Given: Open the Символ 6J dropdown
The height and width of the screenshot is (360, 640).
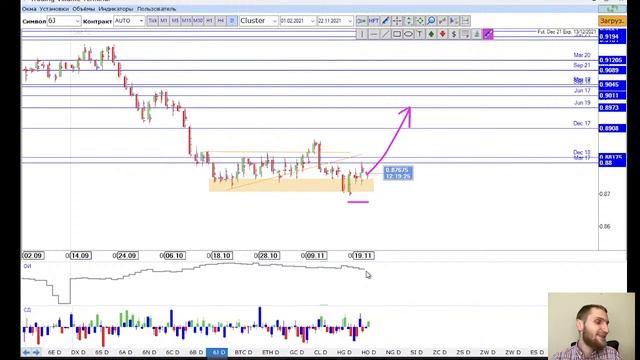Looking at the screenshot, I should click(x=64, y=20).
